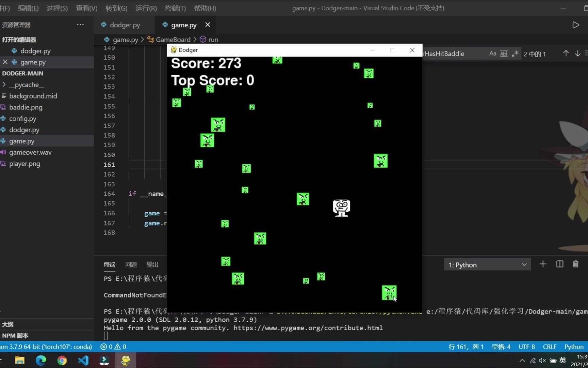Click GameBoard in the breadcrumb path

click(x=173, y=39)
